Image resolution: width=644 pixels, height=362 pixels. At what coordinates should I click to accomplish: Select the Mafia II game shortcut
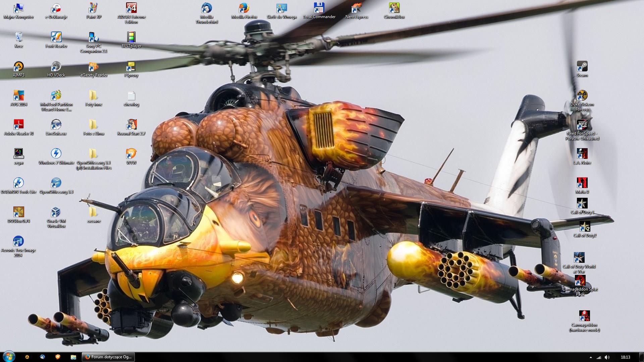[x=582, y=183]
